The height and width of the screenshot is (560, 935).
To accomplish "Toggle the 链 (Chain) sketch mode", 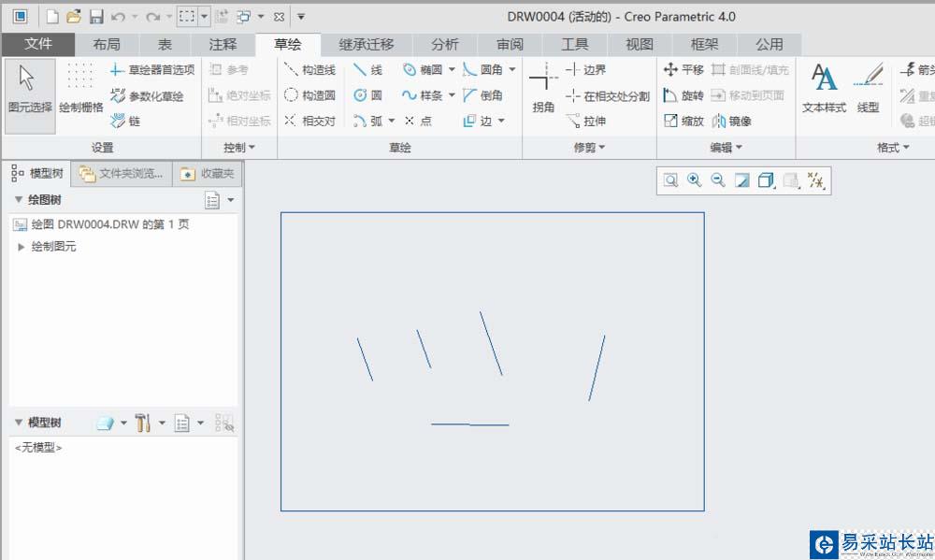I will [x=125, y=121].
